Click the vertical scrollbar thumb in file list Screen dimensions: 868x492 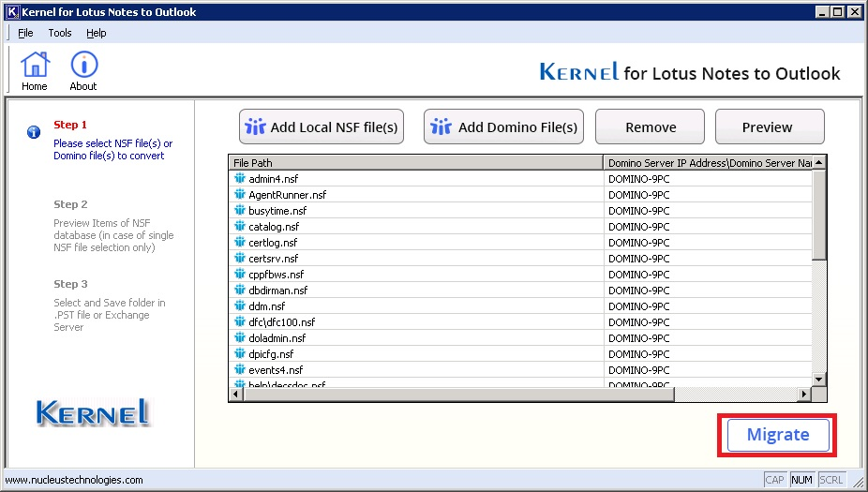pos(819,215)
